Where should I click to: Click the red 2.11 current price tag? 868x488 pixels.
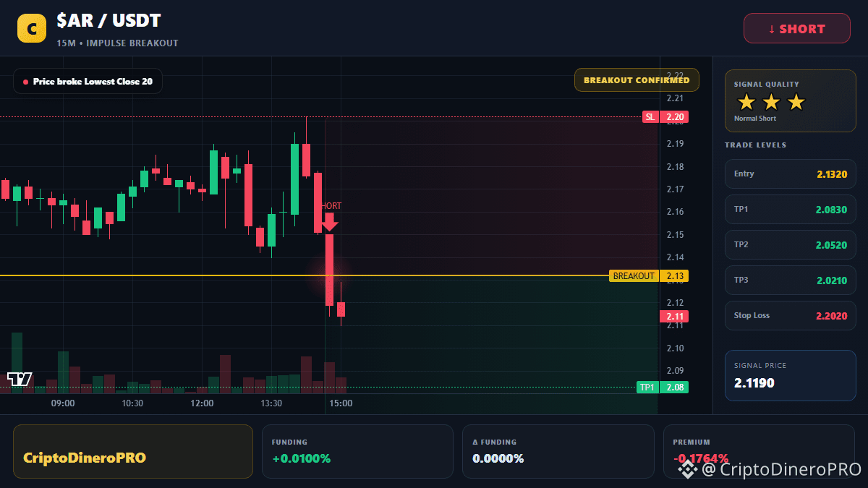tap(674, 316)
